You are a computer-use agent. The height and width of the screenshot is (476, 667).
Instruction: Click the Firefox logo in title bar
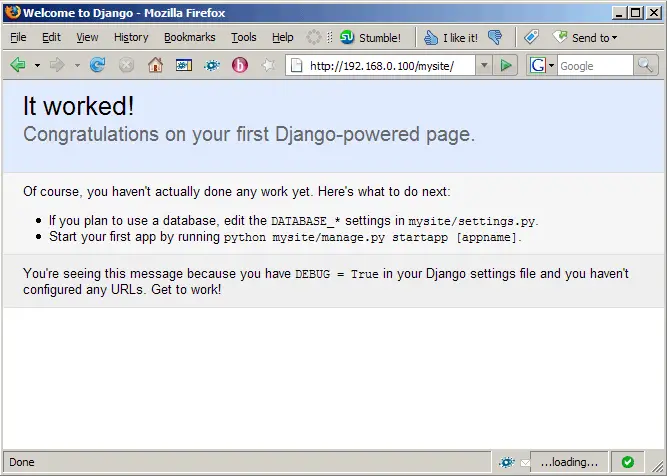[x=12, y=12]
